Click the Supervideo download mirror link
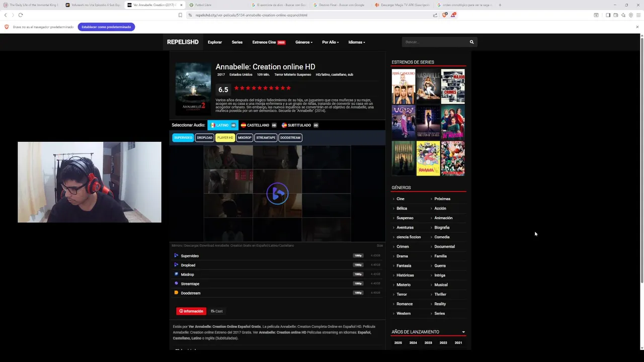Image resolution: width=644 pixels, height=362 pixels. coord(190,256)
